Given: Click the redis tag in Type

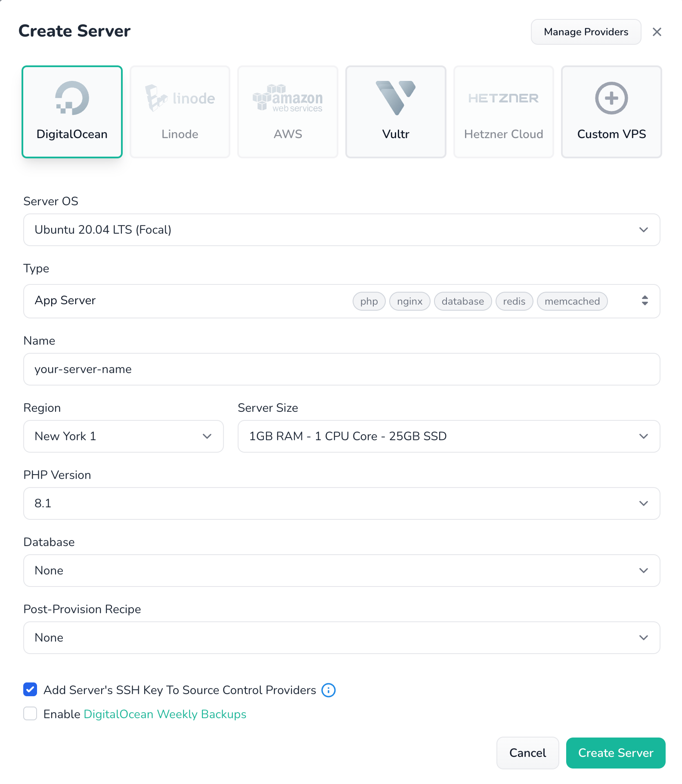Looking at the screenshot, I should [x=515, y=301].
